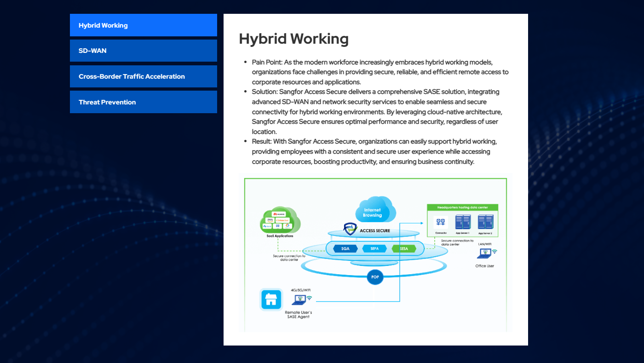Viewport: 644px width, 363px height.
Task: Click the Wi-Fi signal icon beside remote laptop
Action: 310,298
